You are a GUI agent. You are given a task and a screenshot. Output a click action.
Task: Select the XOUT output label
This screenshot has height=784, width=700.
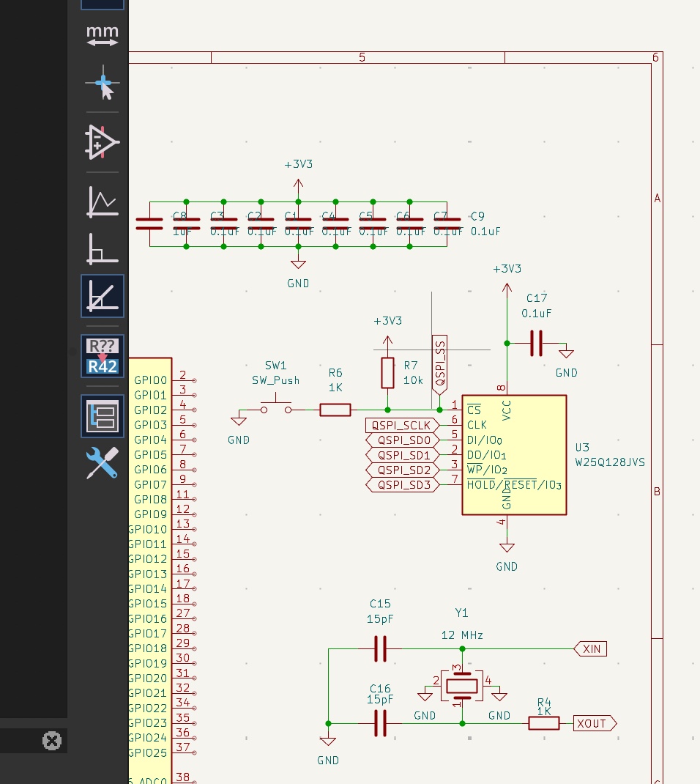594,723
